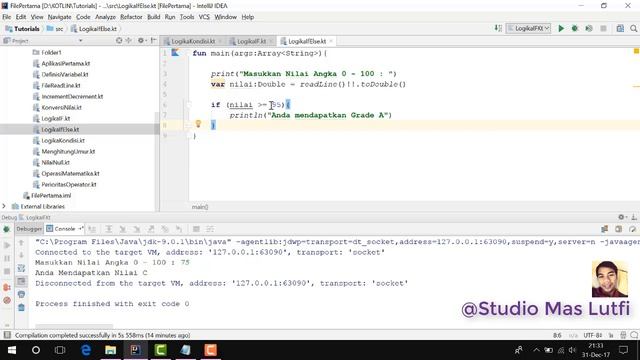Click the run gutter icon beside fun main

176,53
